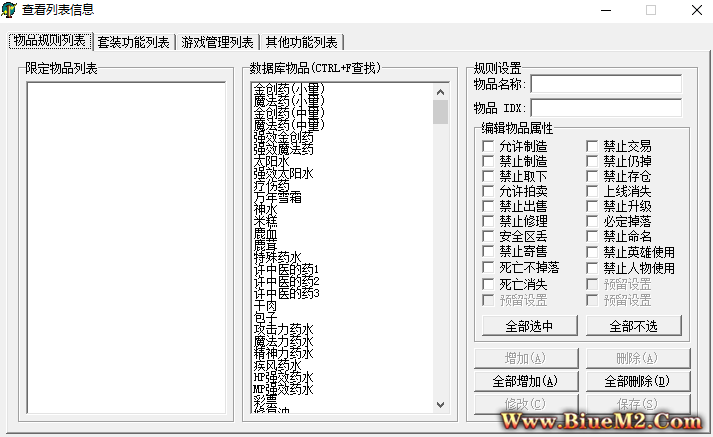Select the 鹿茸 list item
Screen dimensions: 713x437
coord(266,245)
